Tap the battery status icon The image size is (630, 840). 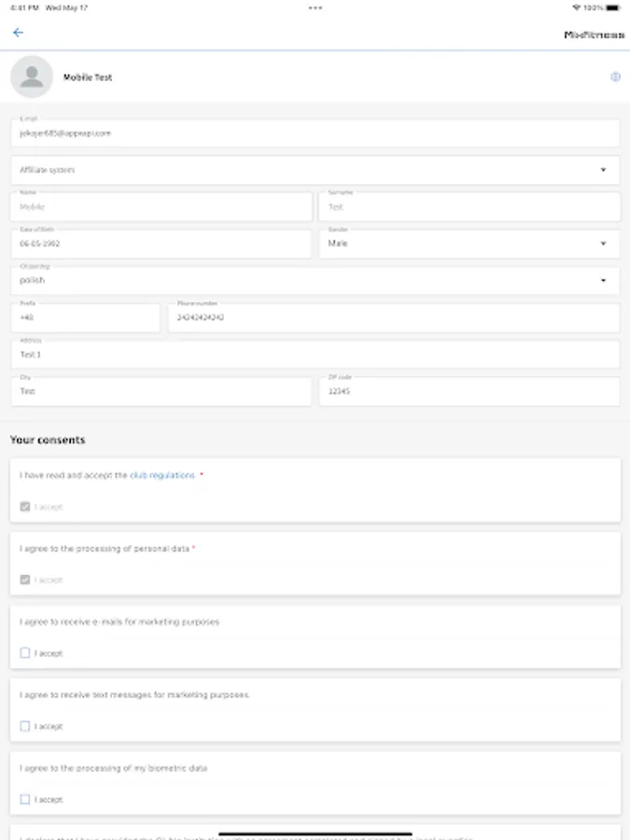(x=612, y=7)
